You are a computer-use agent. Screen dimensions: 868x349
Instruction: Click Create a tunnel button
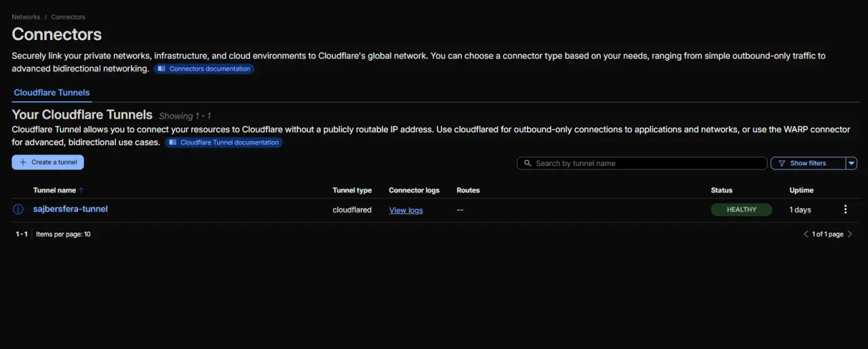tap(47, 163)
